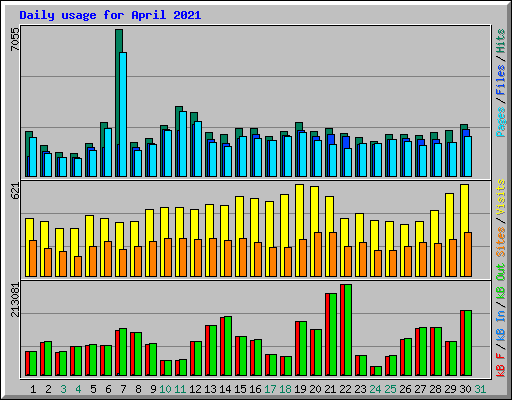512x400 pixels.
Task: Click the day 15 x-axis label
Action: point(240,389)
